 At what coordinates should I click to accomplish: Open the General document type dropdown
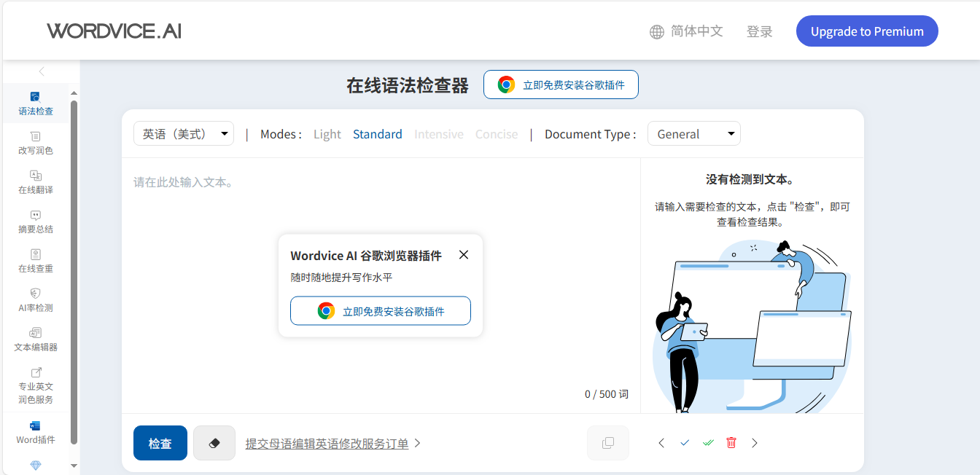(693, 134)
